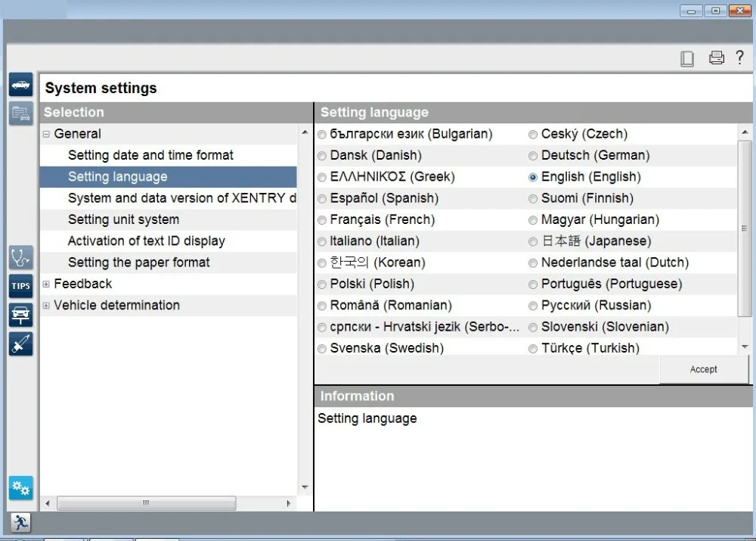The width and height of the screenshot is (756, 541).
Task: Click the Feedback label in the tree
Action: (x=83, y=284)
